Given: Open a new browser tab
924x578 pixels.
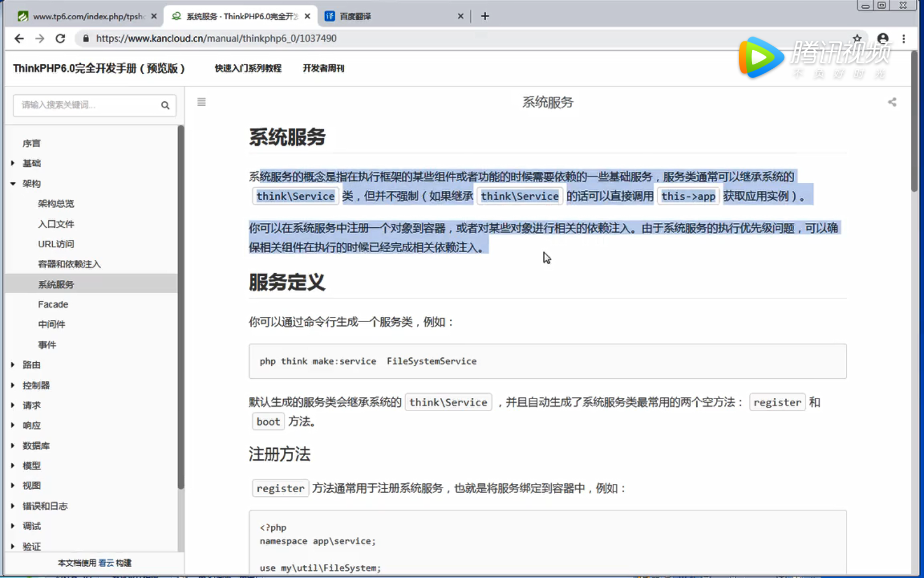Looking at the screenshot, I should tap(485, 16).
